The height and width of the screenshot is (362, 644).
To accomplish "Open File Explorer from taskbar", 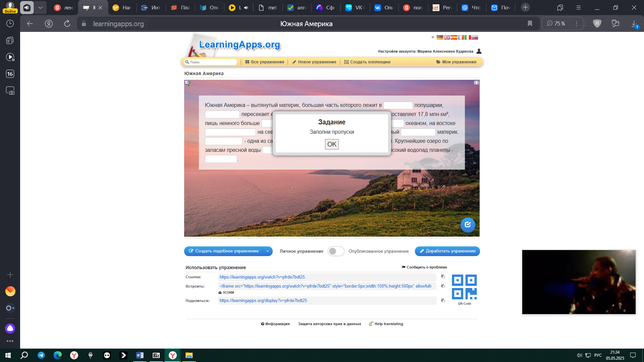I will tap(189, 355).
